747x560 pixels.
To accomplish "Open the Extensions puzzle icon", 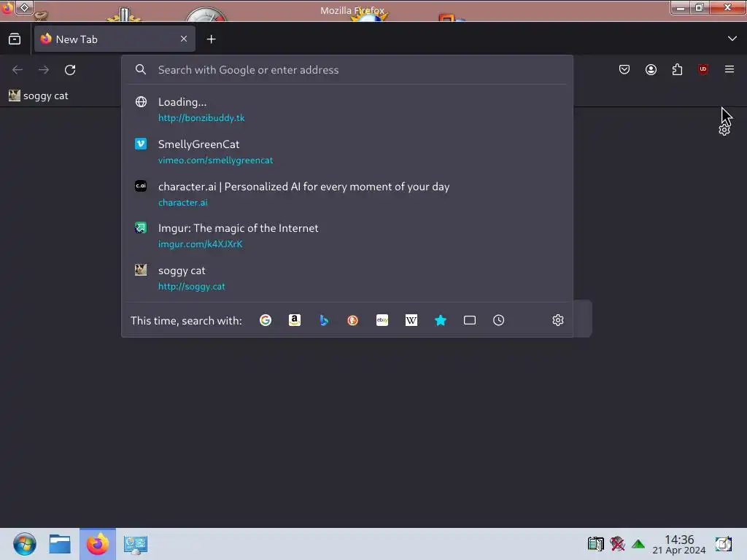I will (x=677, y=69).
